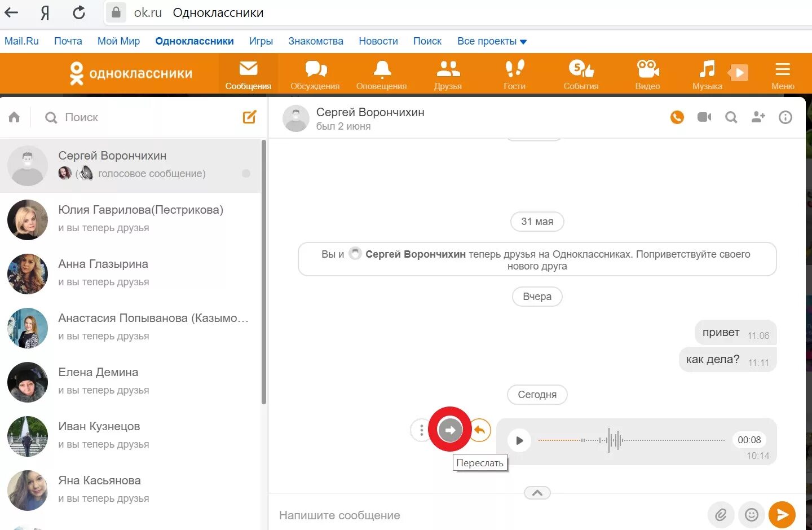This screenshot has height=530, width=812.
Task: Search within chat using magnifier icon
Action: click(x=731, y=117)
